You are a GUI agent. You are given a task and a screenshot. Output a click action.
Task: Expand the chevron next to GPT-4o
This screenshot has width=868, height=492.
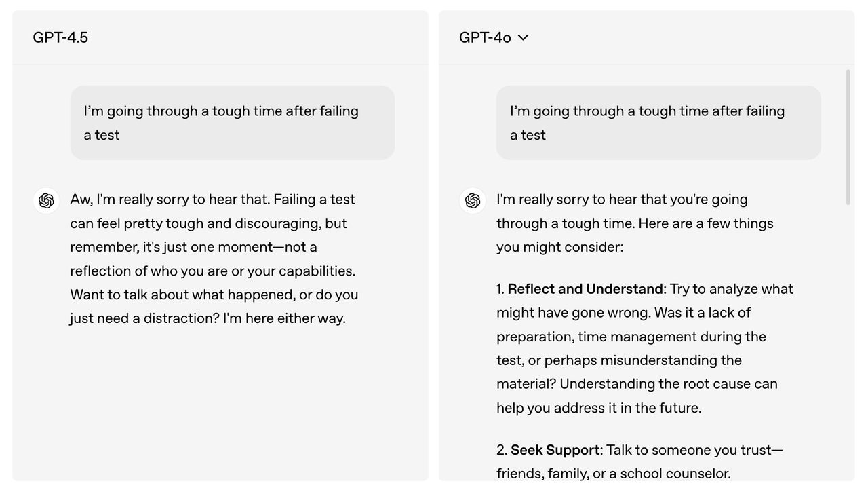tap(523, 37)
